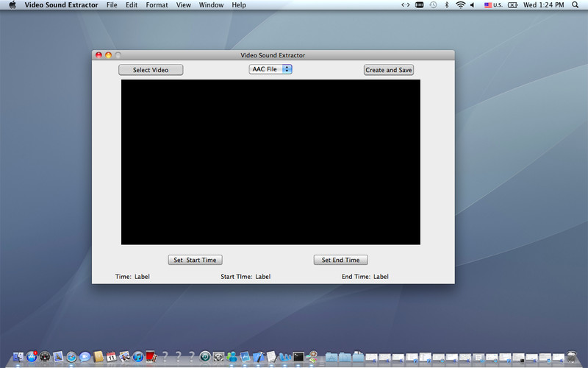Click the Time Machine menu bar icon
This screenshot has width=588, height=368.
pyautogui.click(x=433, y=5)
